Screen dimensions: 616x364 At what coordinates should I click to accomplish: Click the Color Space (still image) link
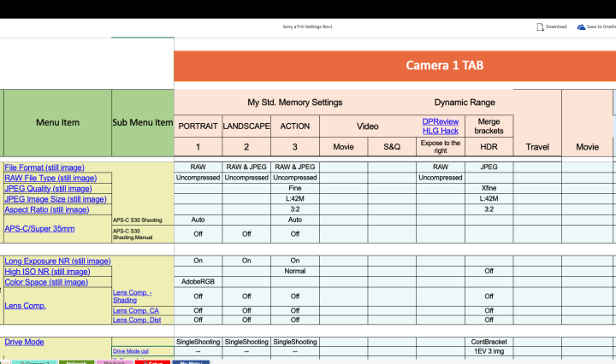point(46,282)
